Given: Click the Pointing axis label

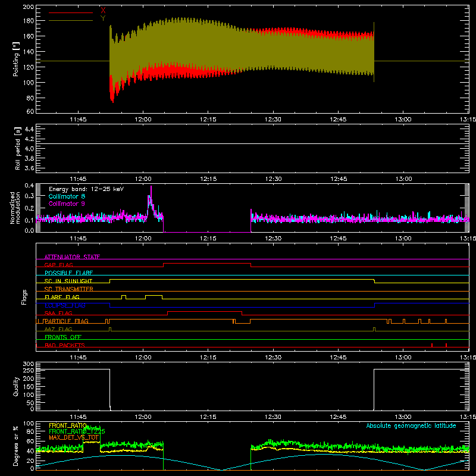Looking at the screenshot, I should click(x=15, y=59).
